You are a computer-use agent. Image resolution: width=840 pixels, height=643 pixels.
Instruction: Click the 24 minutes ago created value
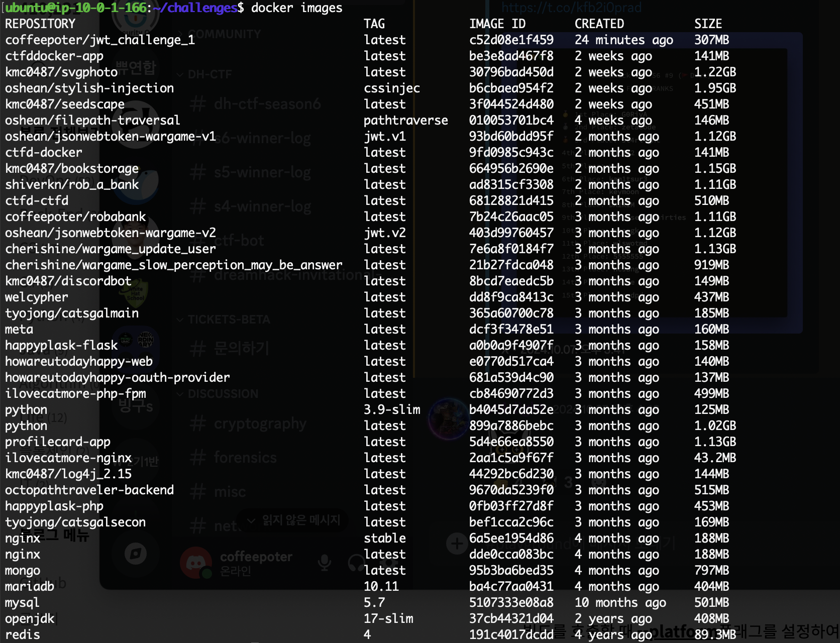624,40
